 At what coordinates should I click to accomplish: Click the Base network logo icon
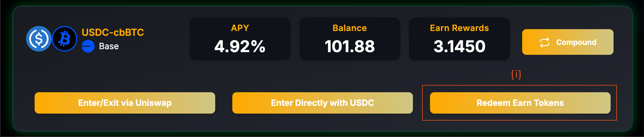click(x=88, y=46)
